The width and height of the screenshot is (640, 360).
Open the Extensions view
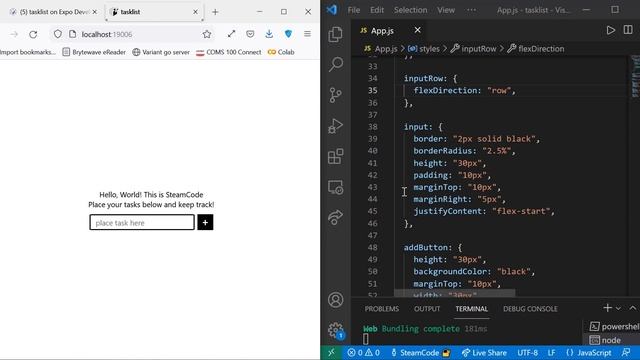336,156
